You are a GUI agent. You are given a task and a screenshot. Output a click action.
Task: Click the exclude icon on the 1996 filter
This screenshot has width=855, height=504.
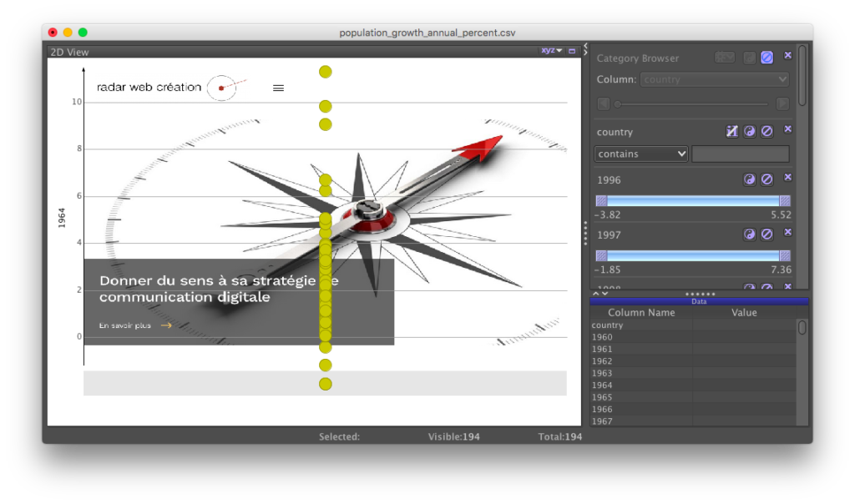(766, 179)
